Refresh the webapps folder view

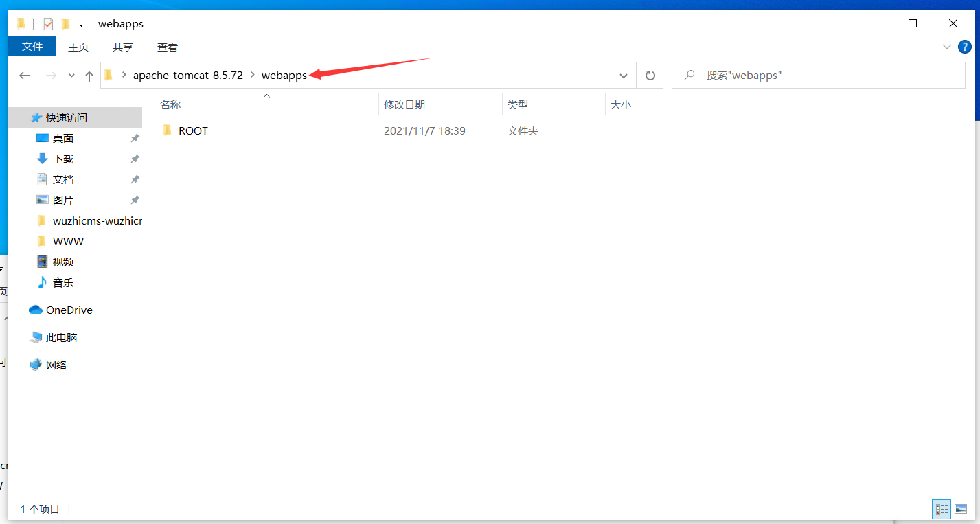pyautogui.click(x=650, y=76)
